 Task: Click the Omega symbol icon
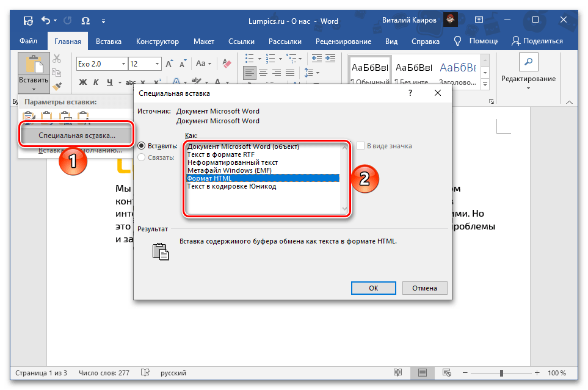[x=85, y=21]
